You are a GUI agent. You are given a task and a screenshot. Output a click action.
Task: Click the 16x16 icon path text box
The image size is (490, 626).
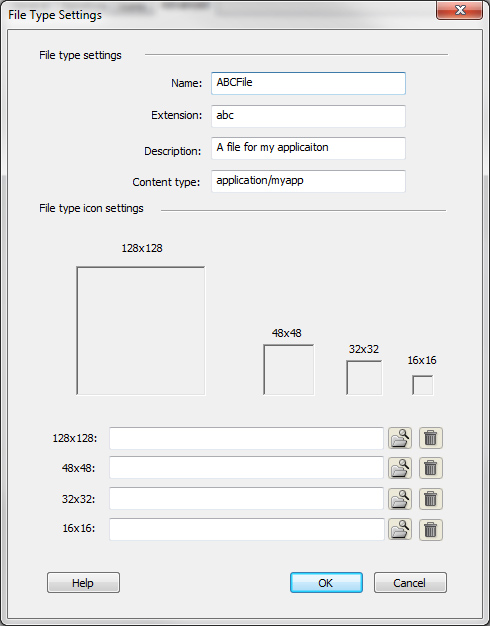tap(246, 529)
